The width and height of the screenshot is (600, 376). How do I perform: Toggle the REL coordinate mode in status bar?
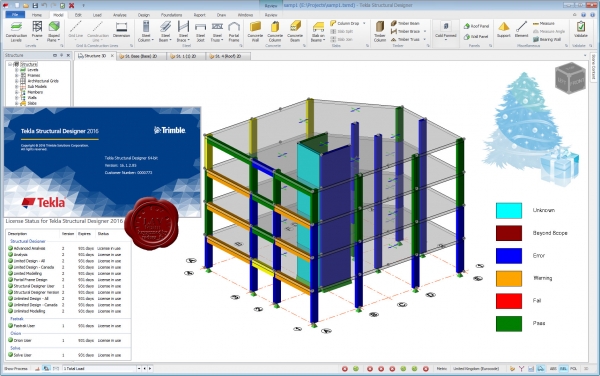(563, 369)
